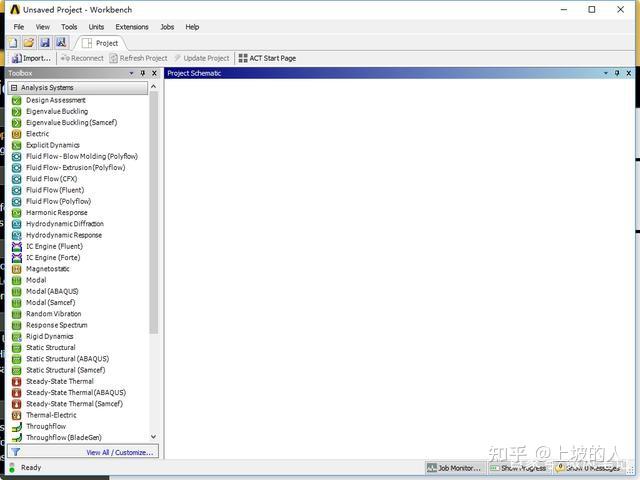Toggle the Project Schematic pin

(x=617, y=73)
